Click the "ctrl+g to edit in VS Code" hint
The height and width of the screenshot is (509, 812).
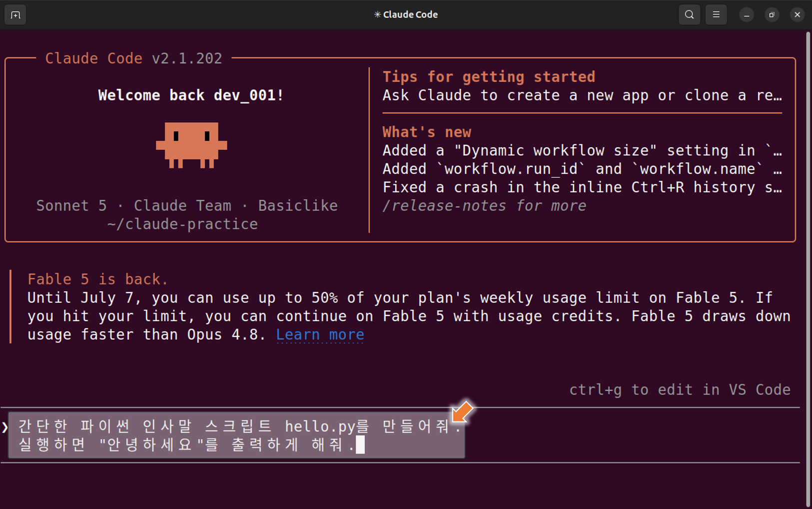[680, 390]
